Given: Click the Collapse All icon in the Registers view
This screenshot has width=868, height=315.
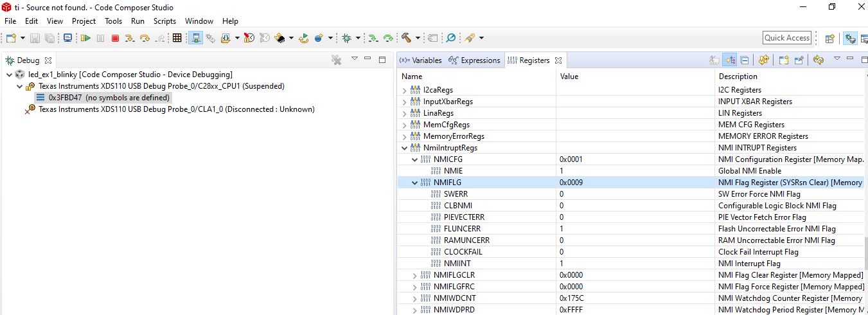Looking at the screenshot, I should pos(745,60).
